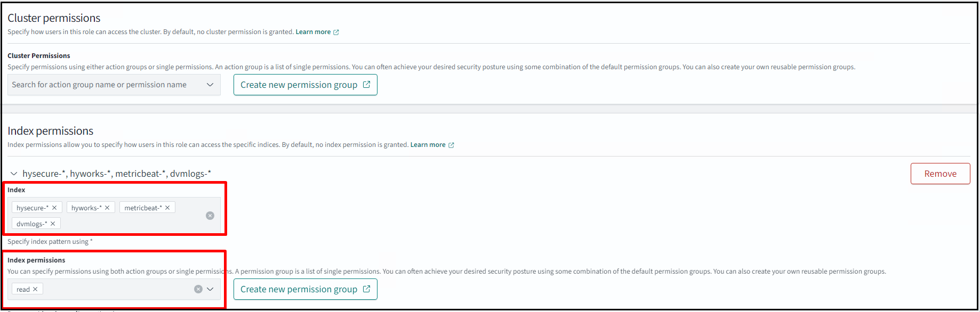Screen dimensions: 980x312
Task: Click the cluster Create new permission group button
Action: pos(305,85)
